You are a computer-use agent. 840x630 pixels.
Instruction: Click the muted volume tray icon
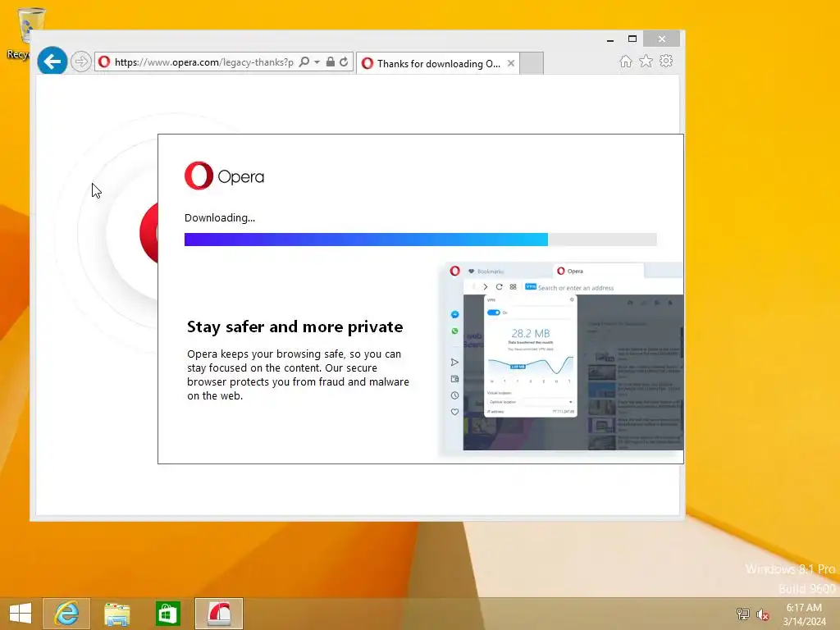[762, 614]
